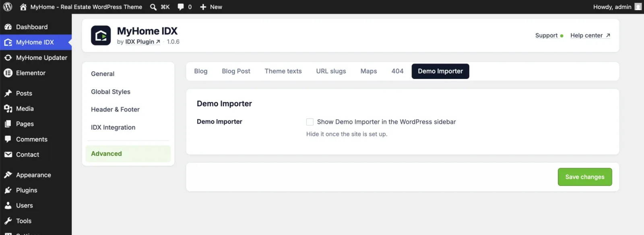The image size is (644, 235).
Task: Click the comments bubble icon in admin bar
Action: tap(181, 7)
